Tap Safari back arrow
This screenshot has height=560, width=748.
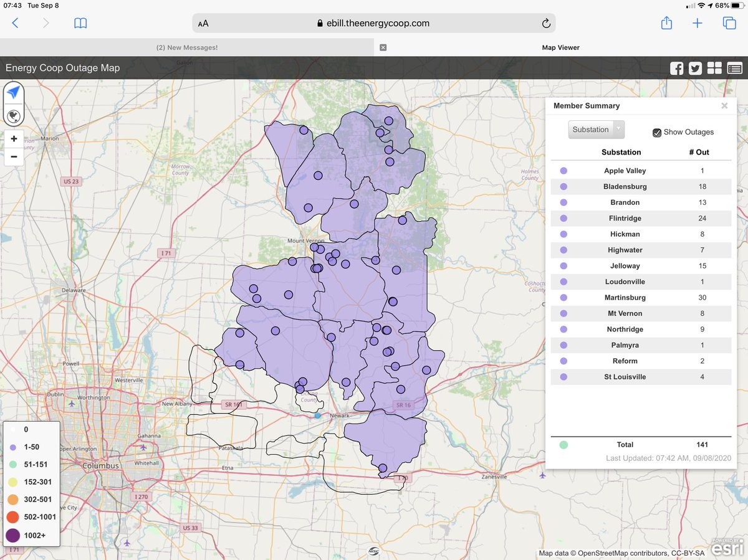16,23
